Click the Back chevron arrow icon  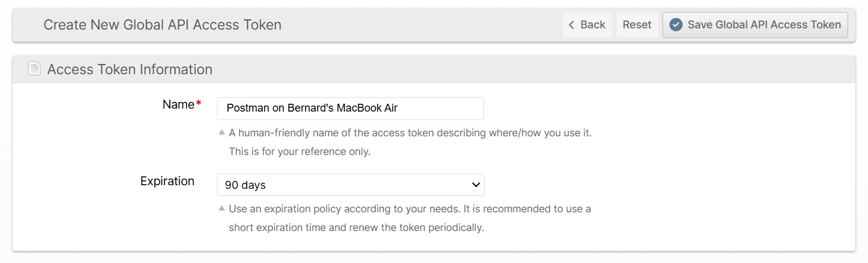[572, 25]
